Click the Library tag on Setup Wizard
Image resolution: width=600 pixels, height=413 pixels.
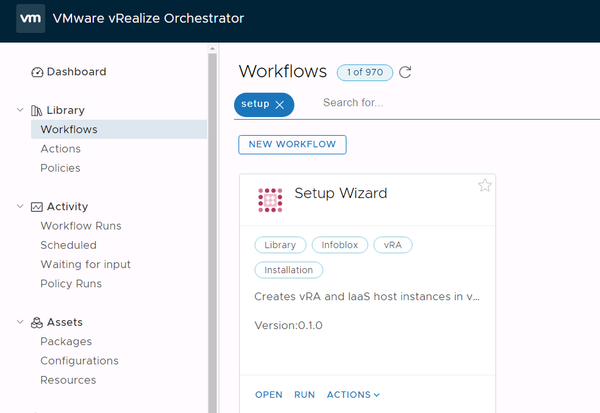280,245
